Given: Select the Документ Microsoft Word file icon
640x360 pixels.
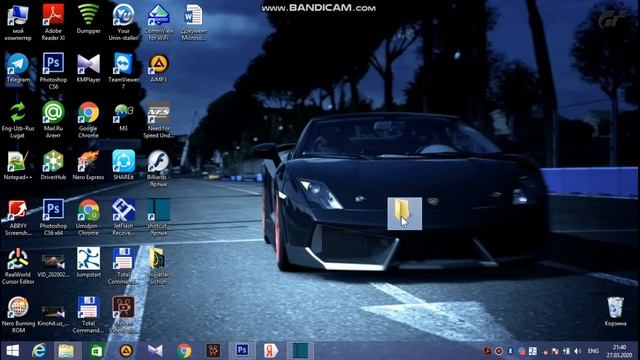Looking at the screenshot, I should (194, 22).
